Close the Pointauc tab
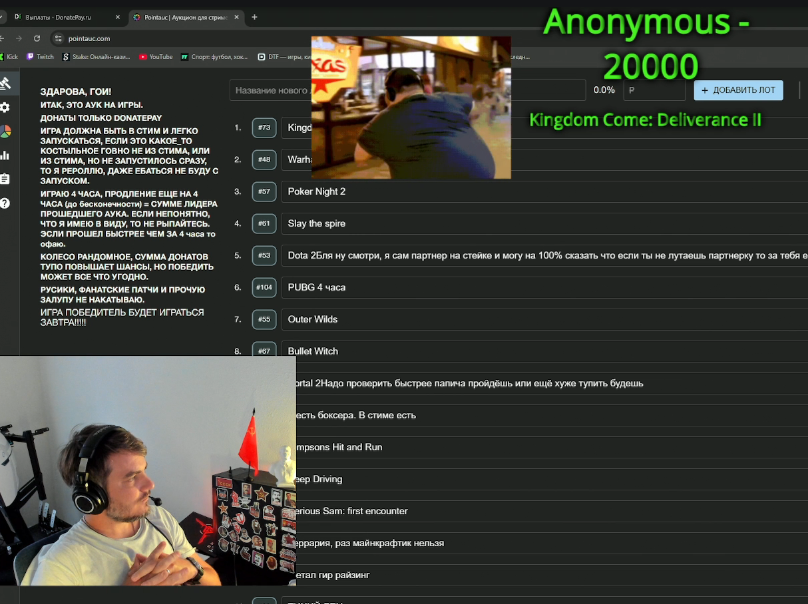This screenshot has width=808, height=604. [x=237, y=17]
